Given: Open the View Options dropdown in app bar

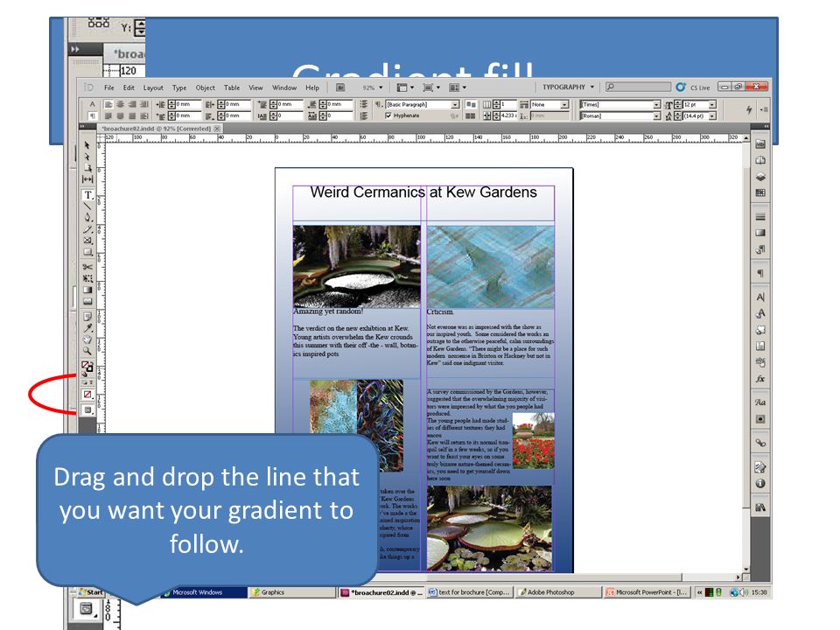Looking at the screenshot, I should point(405,87).
